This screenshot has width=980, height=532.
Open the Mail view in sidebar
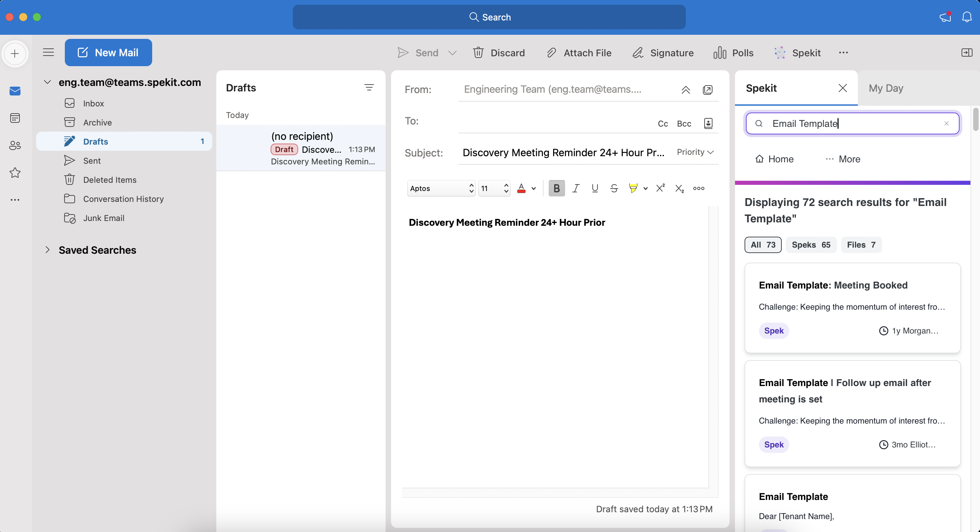15,91
